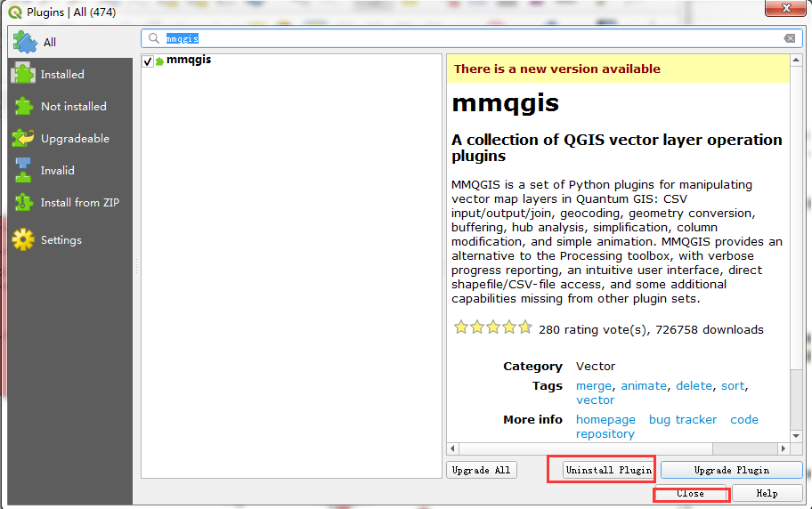Switch to the Not installed tab label

coord(74,107)
